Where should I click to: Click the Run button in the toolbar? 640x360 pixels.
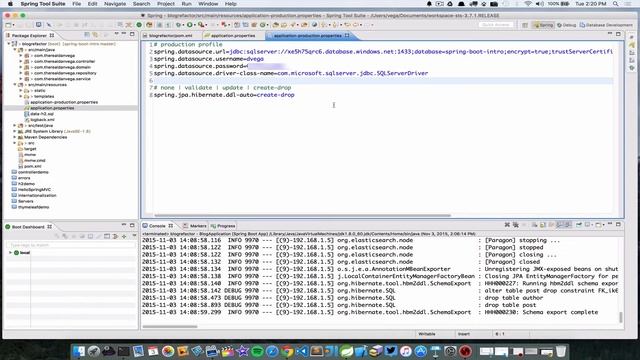[x=189, y=25]
